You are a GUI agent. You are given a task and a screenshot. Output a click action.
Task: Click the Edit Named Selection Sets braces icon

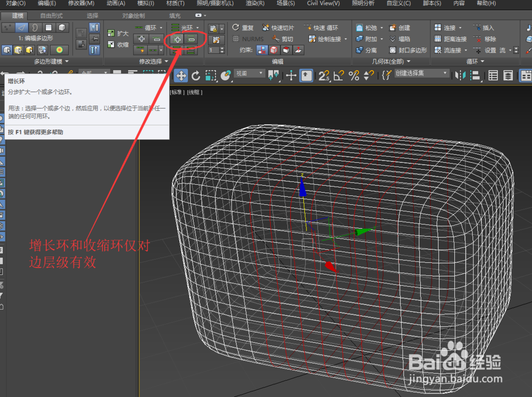[386, 75]
